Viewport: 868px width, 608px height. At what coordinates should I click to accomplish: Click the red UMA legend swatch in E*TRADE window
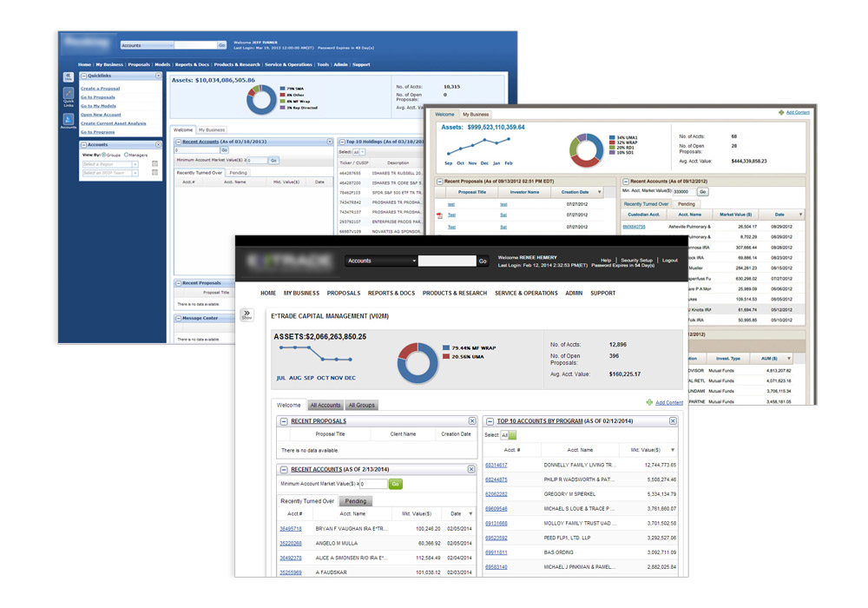pyautogui.click(x=446, y=357)
